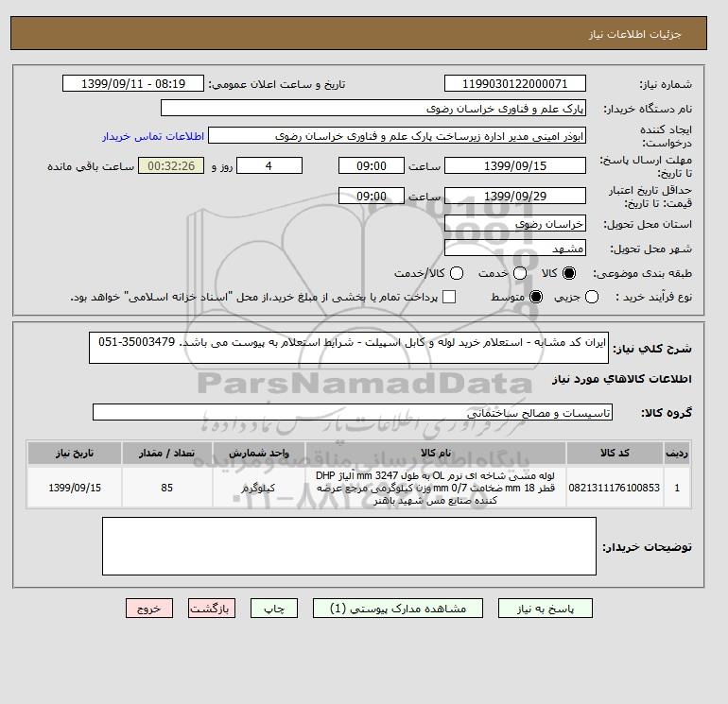Open مشاهده مدارک پیوستی (1) attachments

pyautogui.click(x=398, y=608)
